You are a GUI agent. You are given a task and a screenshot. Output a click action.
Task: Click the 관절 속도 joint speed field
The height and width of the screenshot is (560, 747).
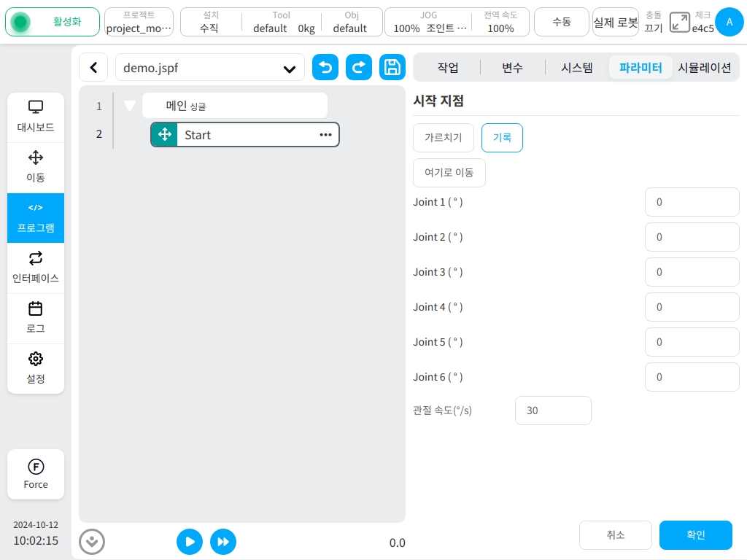pos(553,411)
